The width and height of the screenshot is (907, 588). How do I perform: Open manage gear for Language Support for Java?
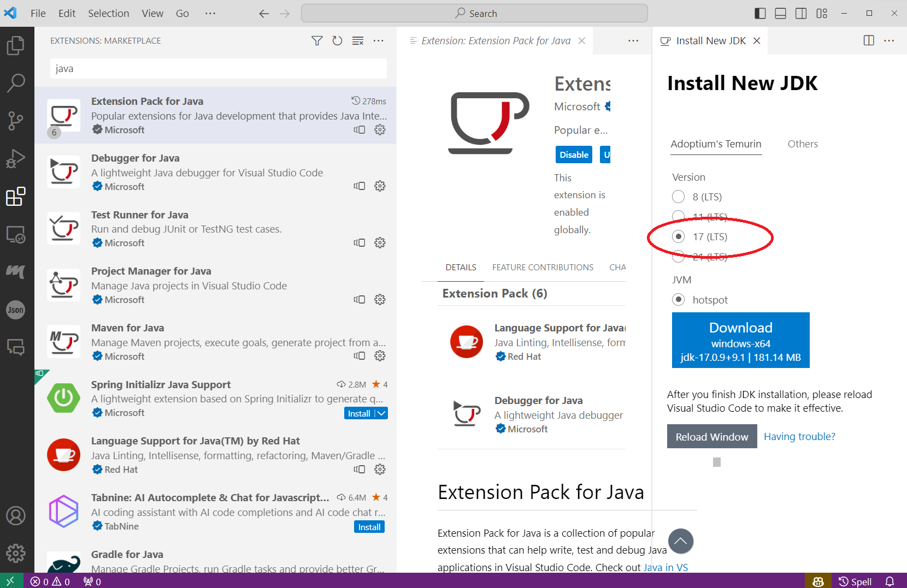coord(380,469)
